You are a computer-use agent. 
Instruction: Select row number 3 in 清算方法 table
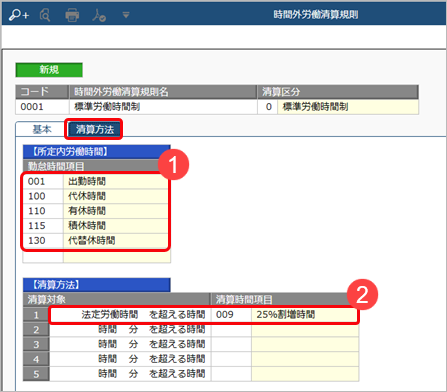36,345
